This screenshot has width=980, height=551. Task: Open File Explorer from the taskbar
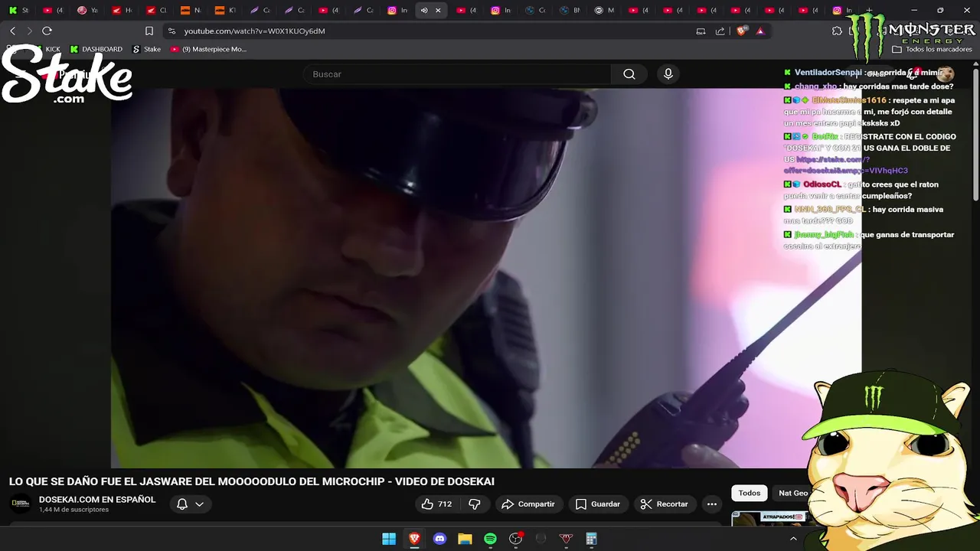tap(465, 539)
